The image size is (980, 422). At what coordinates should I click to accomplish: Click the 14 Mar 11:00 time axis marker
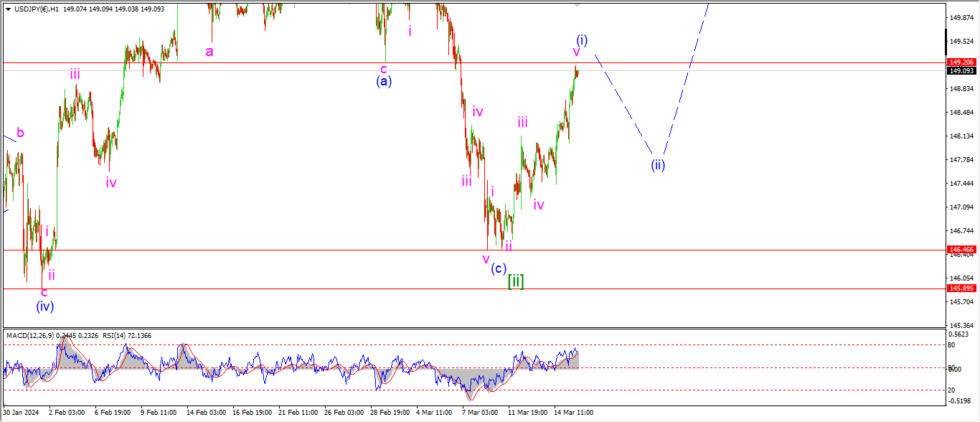[573, 413]
